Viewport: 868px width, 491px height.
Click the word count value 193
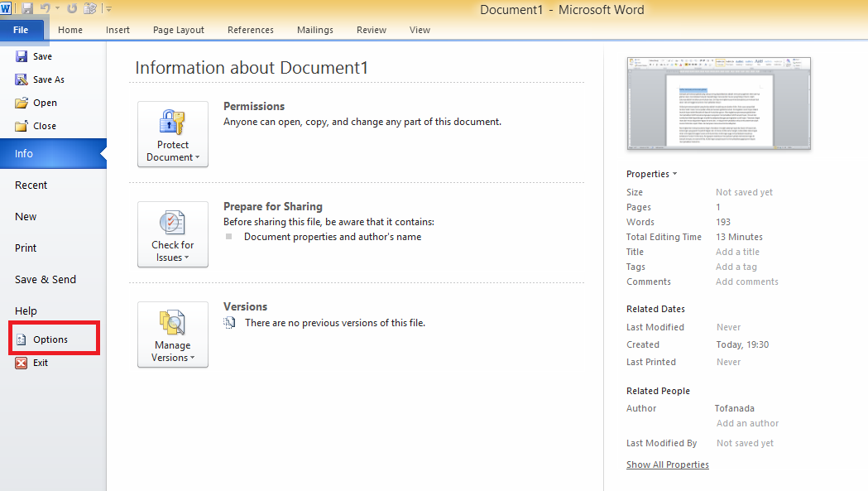coord(723,222)
